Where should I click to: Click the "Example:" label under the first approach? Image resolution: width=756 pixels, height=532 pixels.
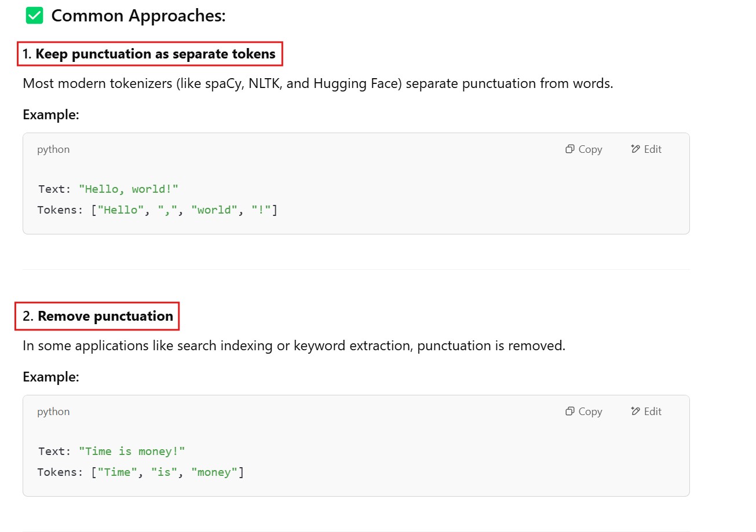point(51,115)
